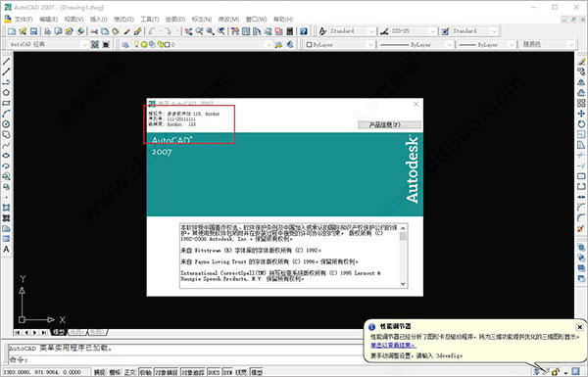The height and width of the screenshot is (377, 588).
Task: Open the ByLayer linetype dropdown
Action: coord(449,45)
